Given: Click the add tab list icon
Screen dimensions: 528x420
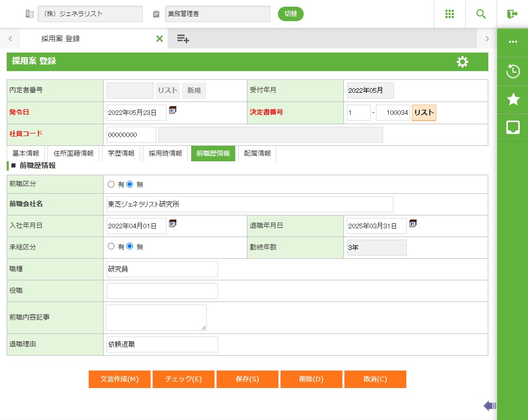Looking at the screenshot, I should coord(183,39).
